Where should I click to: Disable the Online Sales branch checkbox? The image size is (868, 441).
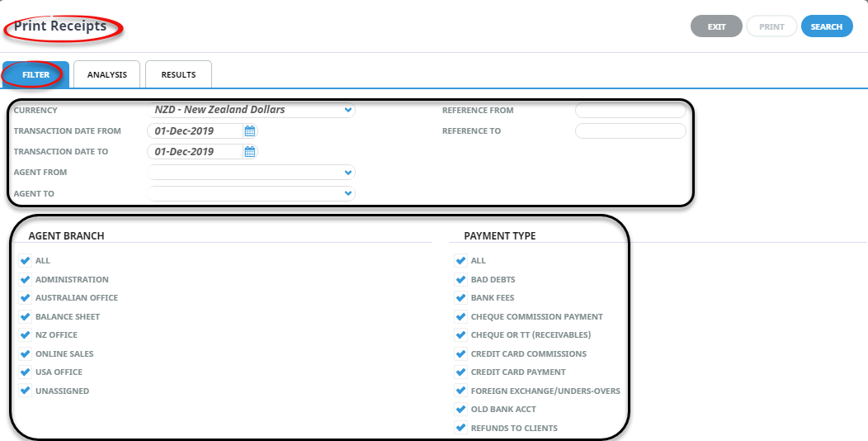pos(25,353)
